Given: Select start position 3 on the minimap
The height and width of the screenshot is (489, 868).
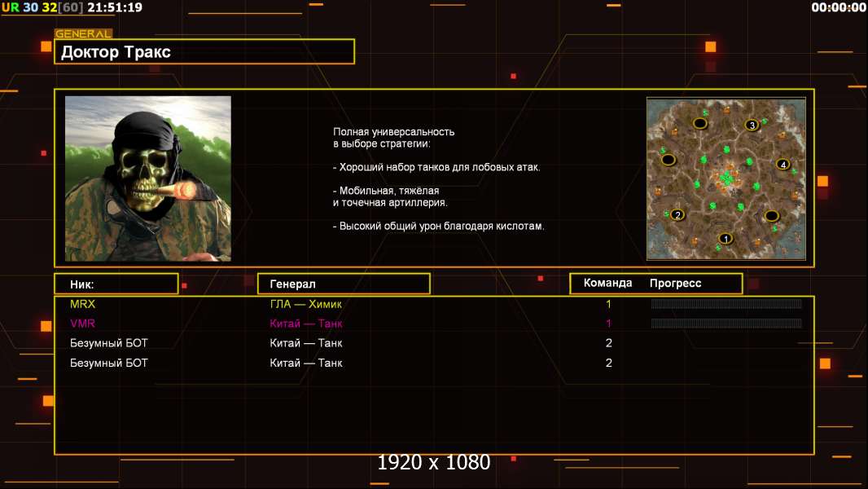Looking at the screenshot, I should tap(752, 126).
